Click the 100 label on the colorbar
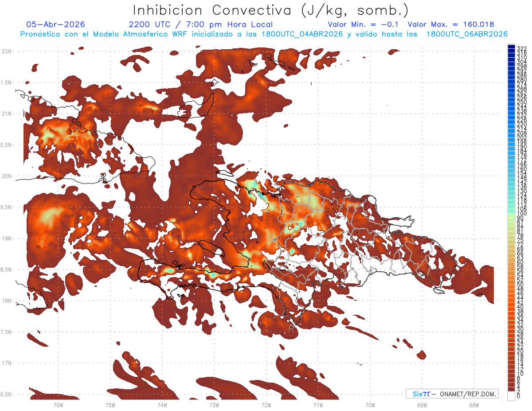 [521, 214]
